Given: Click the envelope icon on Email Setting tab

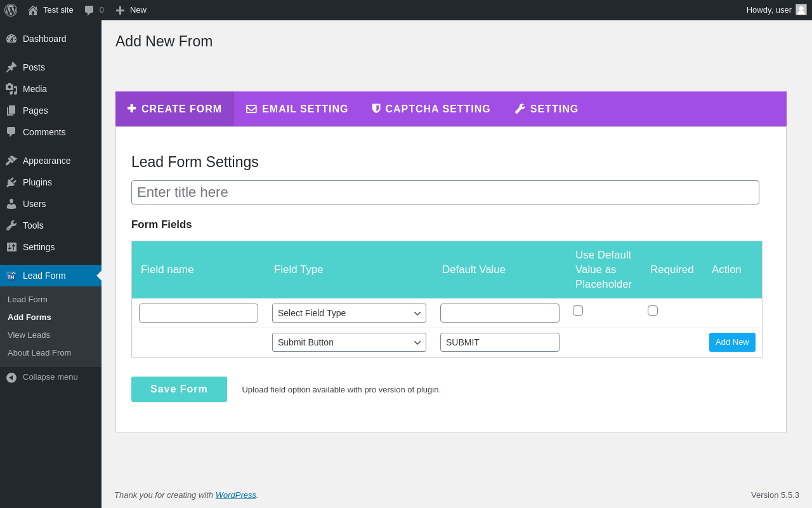Looking at the screenshot, I should [x=251, y=109].
